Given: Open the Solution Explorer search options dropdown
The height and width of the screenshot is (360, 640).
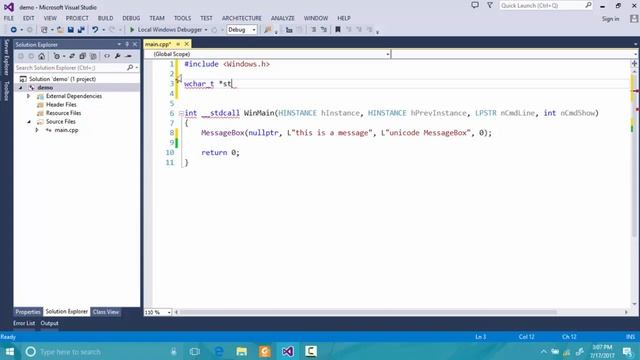Looking at the screenshot, I should [x=136, y=68].
